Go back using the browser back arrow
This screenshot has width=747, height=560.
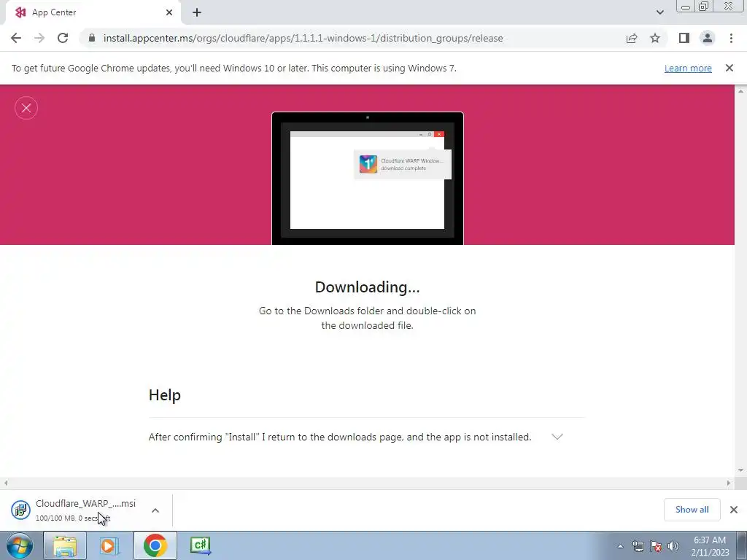tap(16, 38)
